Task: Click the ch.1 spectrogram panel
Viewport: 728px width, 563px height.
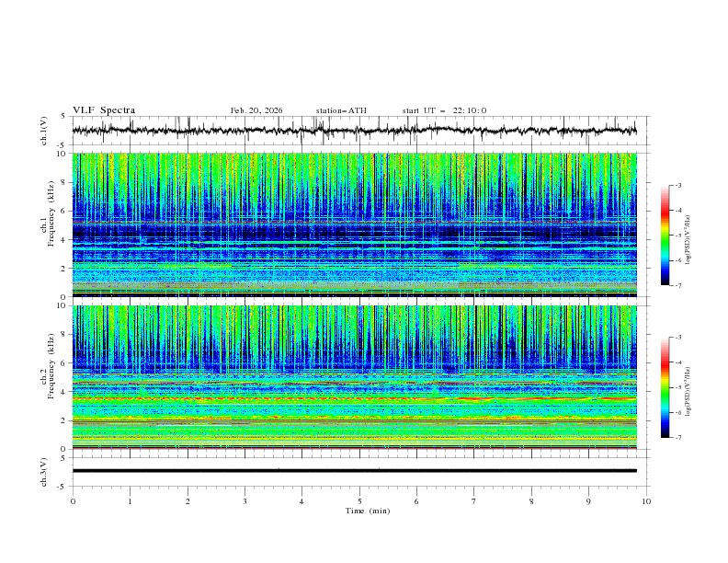Action: point(354,224)
